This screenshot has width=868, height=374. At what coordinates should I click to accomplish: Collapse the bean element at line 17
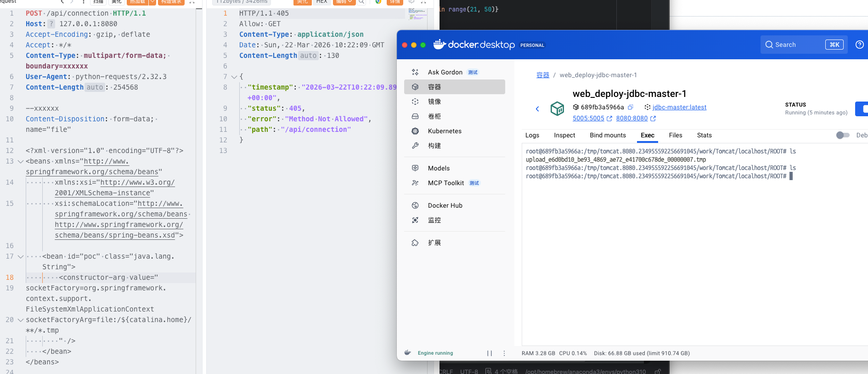[20, 257]
